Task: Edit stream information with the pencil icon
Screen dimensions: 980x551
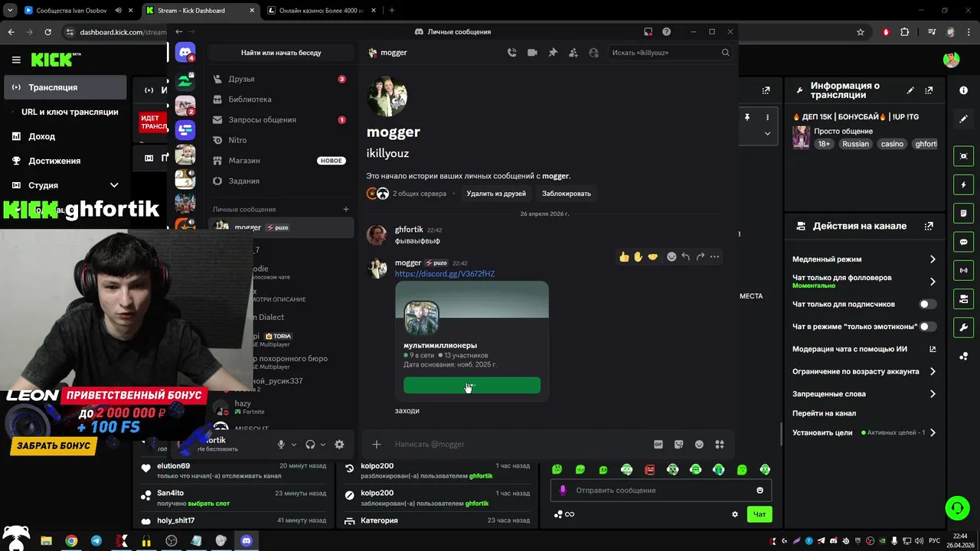Action: [910, 90]
